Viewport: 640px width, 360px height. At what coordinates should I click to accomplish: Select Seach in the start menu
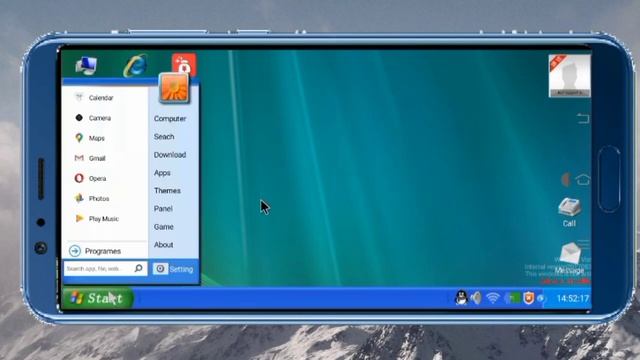164,137
